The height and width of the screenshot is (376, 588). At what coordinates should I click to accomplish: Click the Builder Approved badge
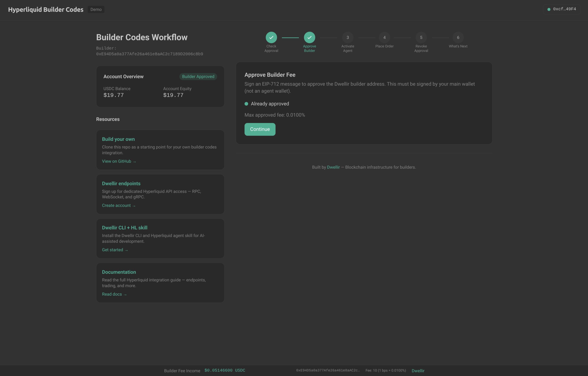tap(198, 76)
